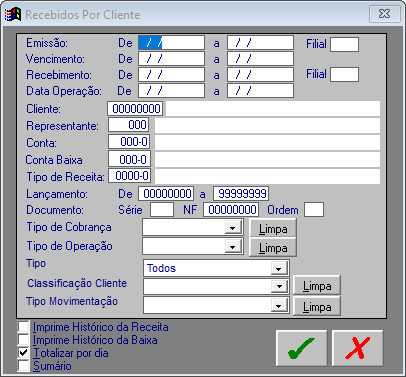Image resolution: width=406 pixels, height=377 pixels.
Task: Click the Conta Baixa description field
Action: coord(267,160)
